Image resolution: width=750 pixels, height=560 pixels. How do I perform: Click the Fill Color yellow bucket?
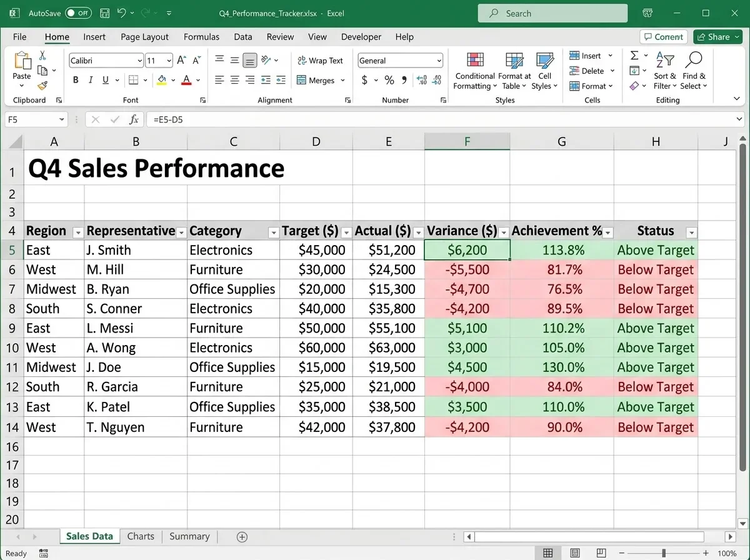pyautogui.click(x=162, y=80)
